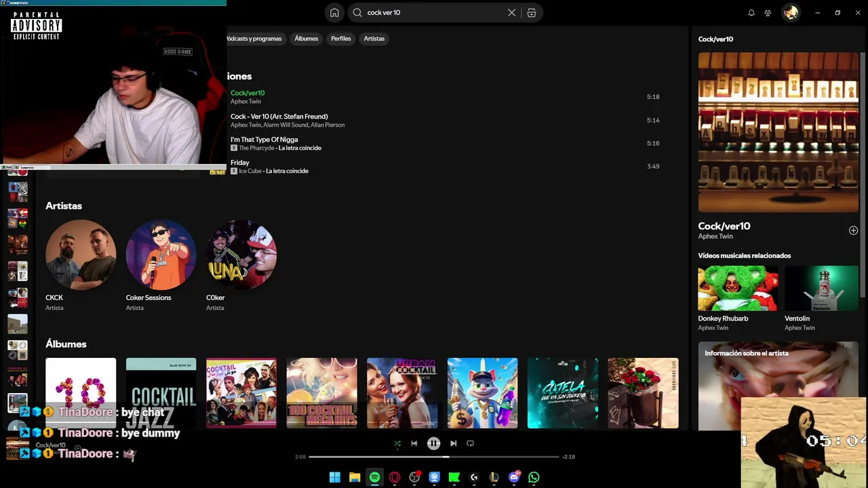Open the Álbumes section heading

(x=66, y=344)
